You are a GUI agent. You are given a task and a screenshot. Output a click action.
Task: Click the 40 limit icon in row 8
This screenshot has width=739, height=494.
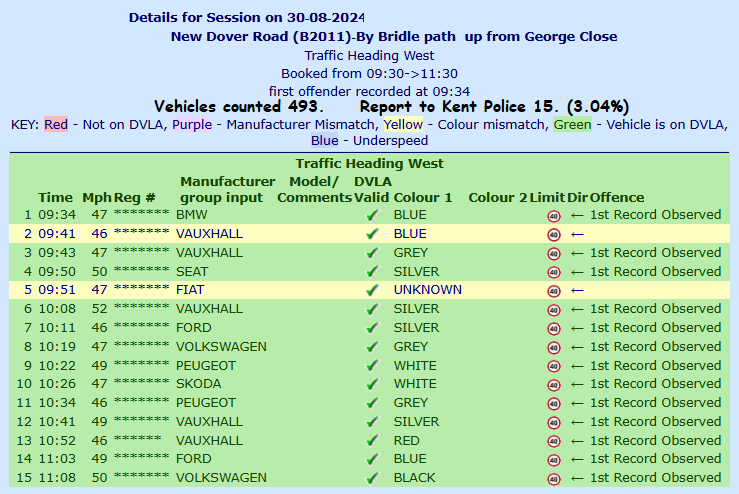[554, 348]
